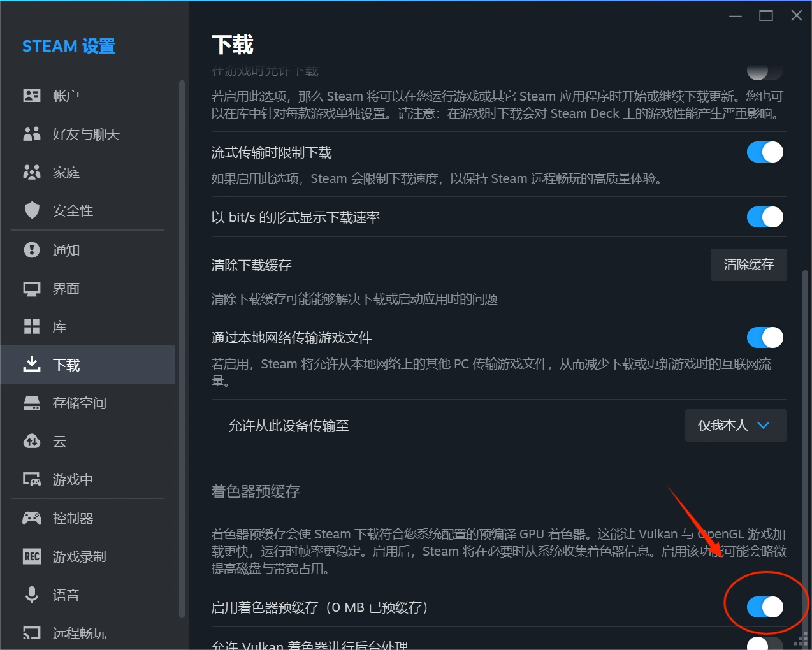
Task: Select 库 in the sidebar
Action: tap(59, 327)
